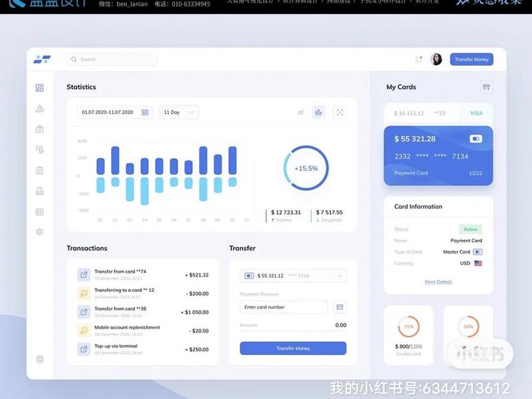The width and height of the screenshot is (532, 399).
Task: Open Transfer from card **38 transaction icon
Action: click(x=84, y=312)
